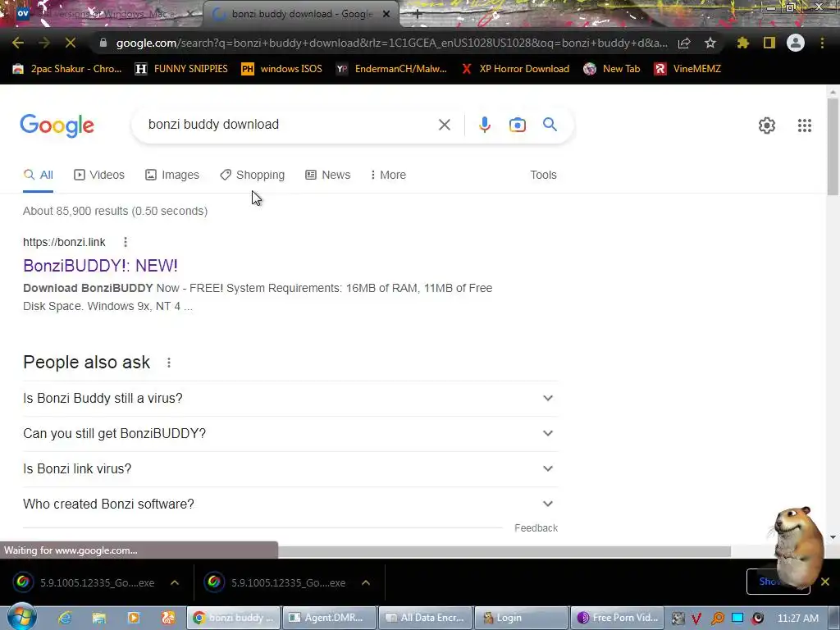Clear the search box with the X icon
This screenshot has height=630, width=840.
(444, 125)
